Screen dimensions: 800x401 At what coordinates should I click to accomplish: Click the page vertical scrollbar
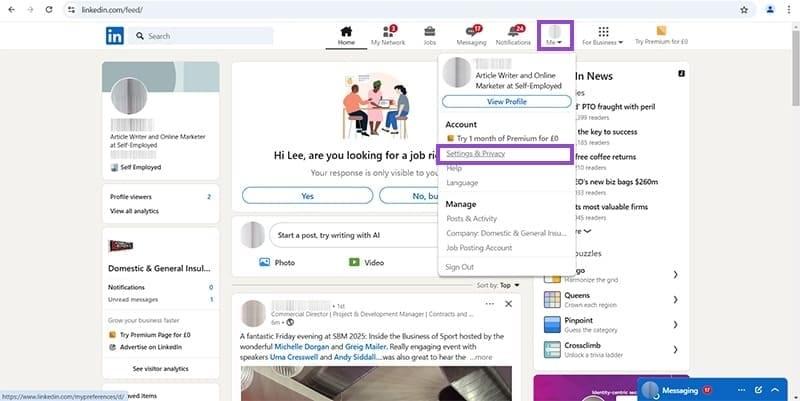796,66
